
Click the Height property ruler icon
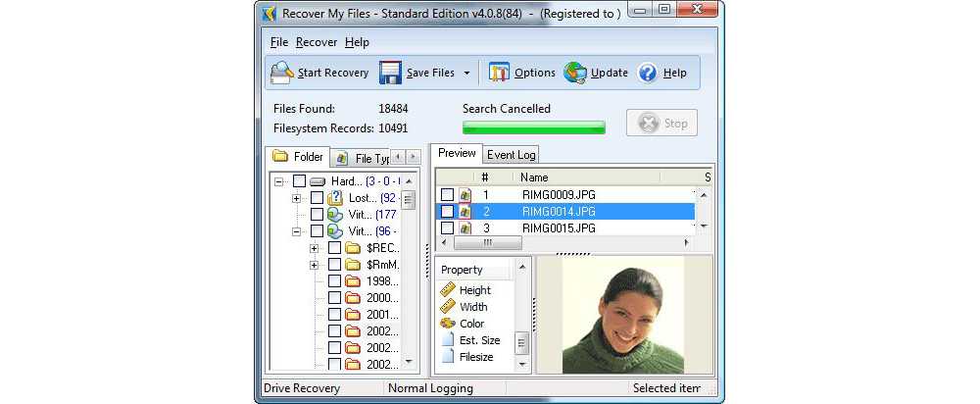point(448,290)
